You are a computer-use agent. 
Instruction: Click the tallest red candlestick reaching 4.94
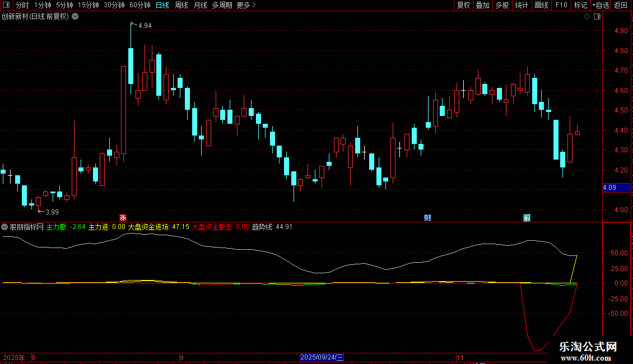124,110
